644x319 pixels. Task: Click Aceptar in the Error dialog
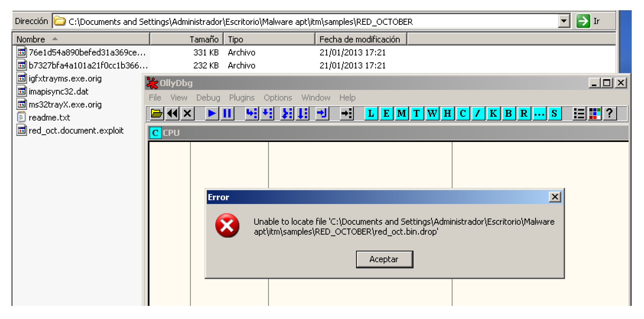click(384, 259)
